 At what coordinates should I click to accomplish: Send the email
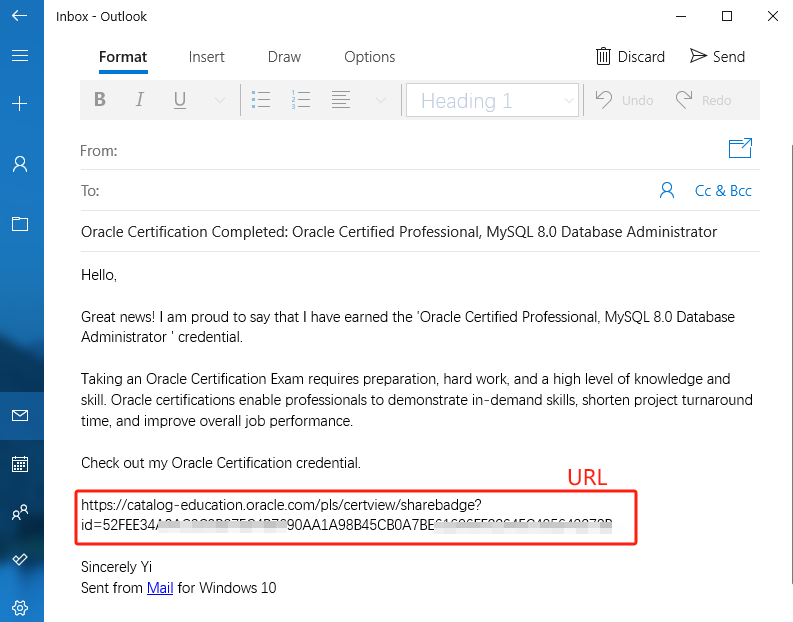click(717, 57)
